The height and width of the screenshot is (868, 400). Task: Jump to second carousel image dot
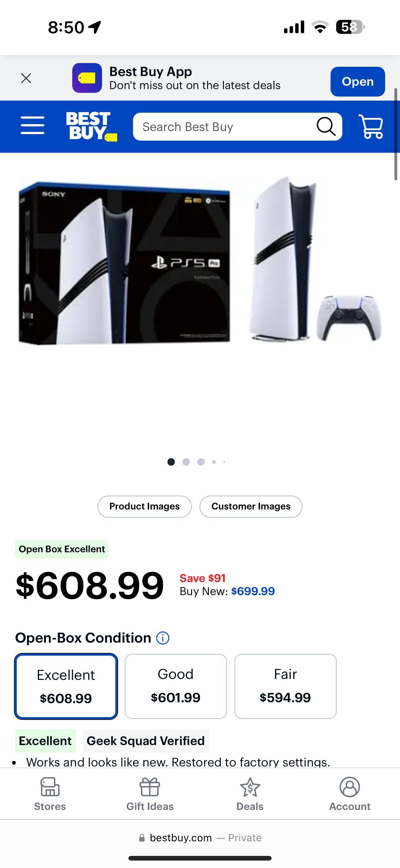click(x=186, y=462)
